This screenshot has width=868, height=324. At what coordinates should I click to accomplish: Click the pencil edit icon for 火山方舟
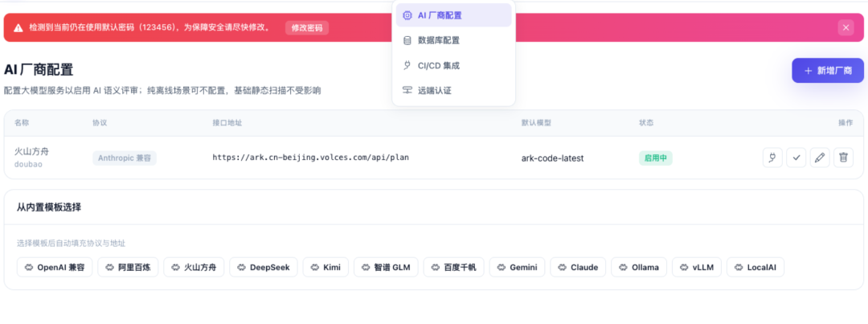coord(820,158)
